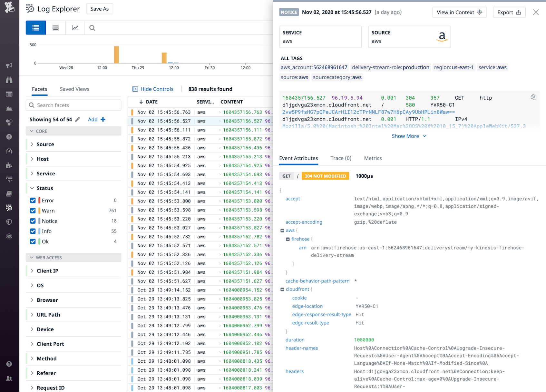The image size is (546, 392).
Task: Click the Datadog bone logo at top left
Action: (9, 8)
